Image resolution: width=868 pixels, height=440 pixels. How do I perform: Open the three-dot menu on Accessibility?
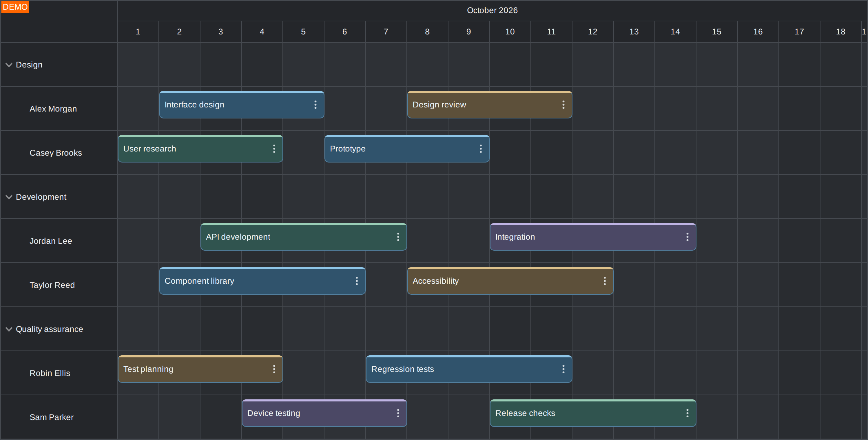tap(604, 281)
